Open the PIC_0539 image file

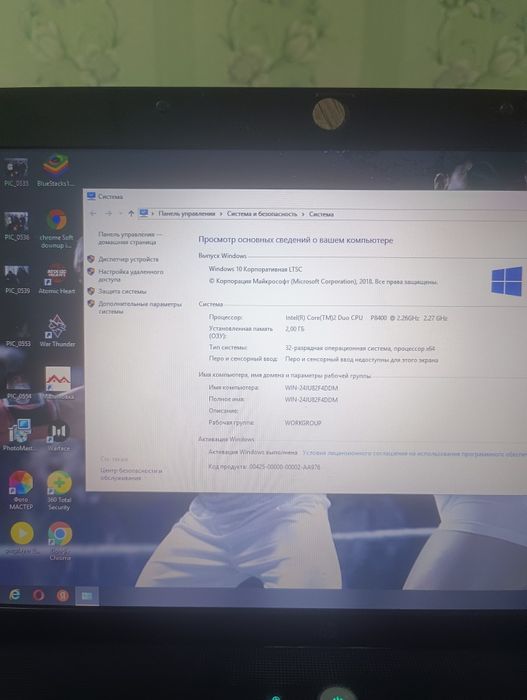click(x=17, y=279)
